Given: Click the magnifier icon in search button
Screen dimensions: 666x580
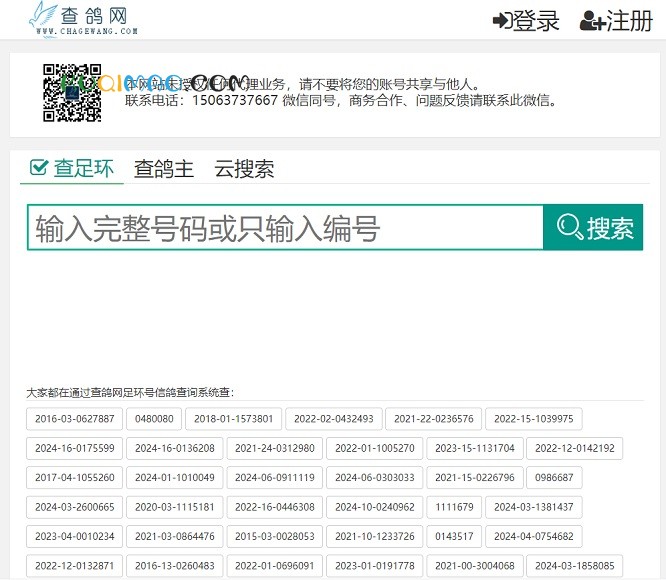Looking at the screenshot, I should click(x=570, y=228).
